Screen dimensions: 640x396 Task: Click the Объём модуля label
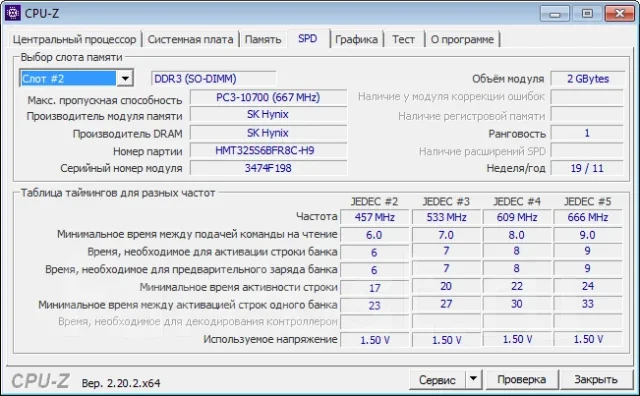tap(508, 79)
